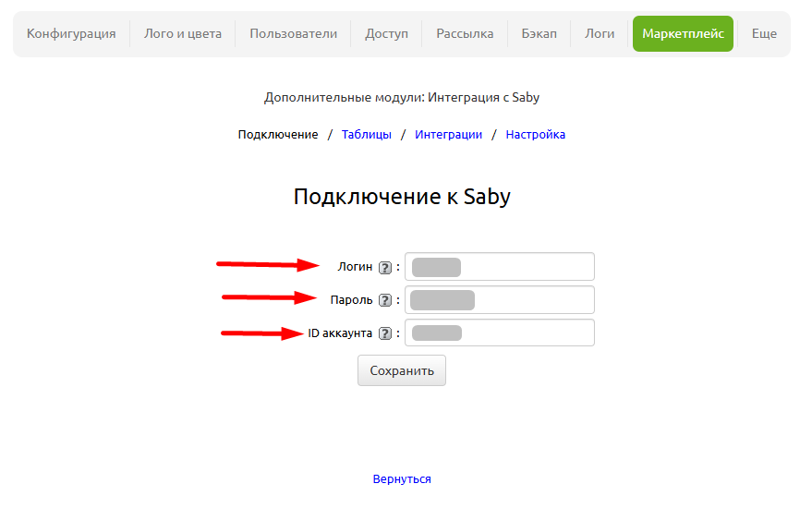Go to the Пользователи tab
This screenshot has width=812, height=508.
293,34
